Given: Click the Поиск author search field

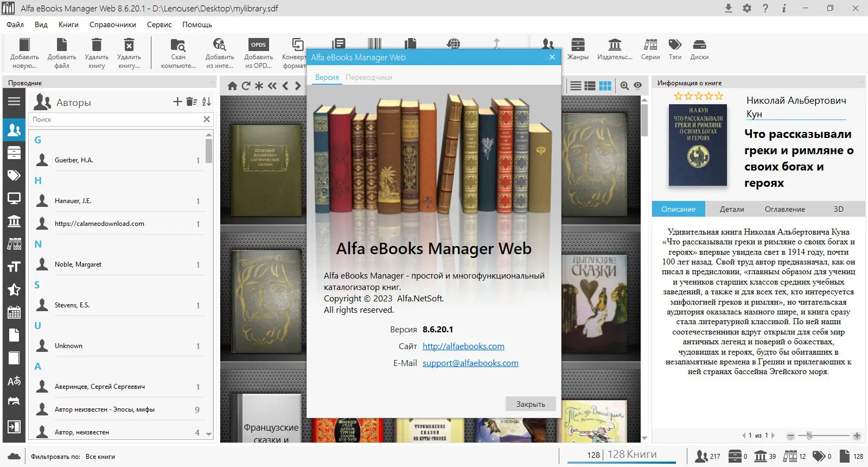Looking at the screenshot, I should [116, 119].
